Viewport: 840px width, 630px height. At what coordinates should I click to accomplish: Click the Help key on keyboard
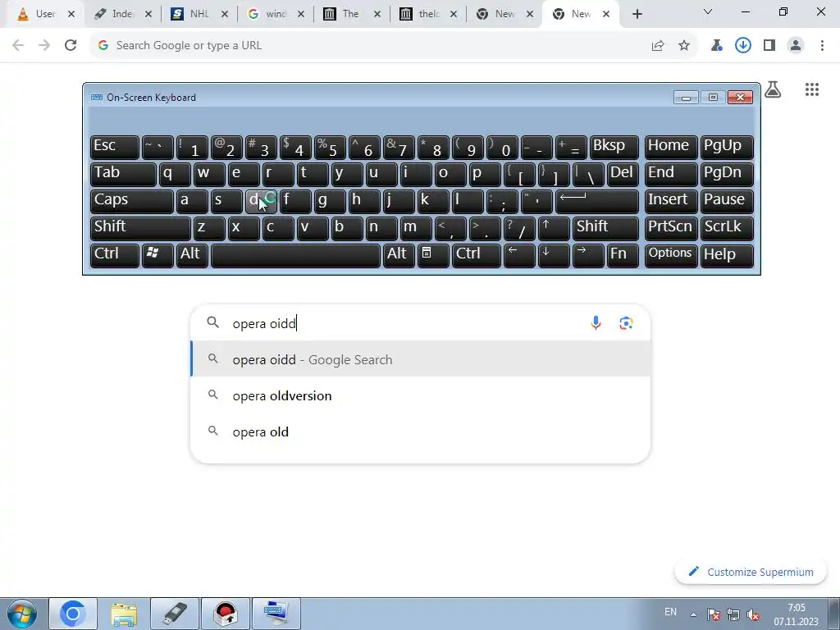(727, 255)
